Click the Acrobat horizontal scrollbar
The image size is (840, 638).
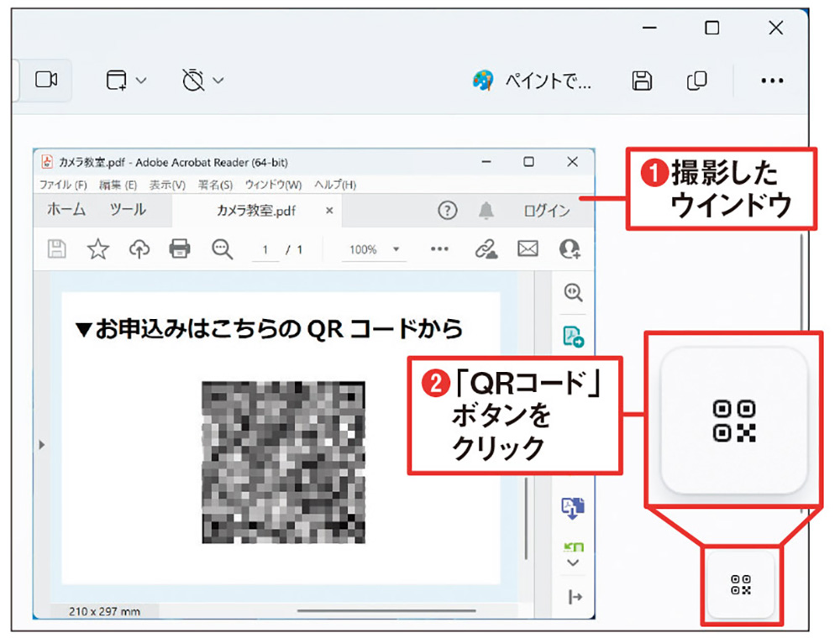(386, 610)
